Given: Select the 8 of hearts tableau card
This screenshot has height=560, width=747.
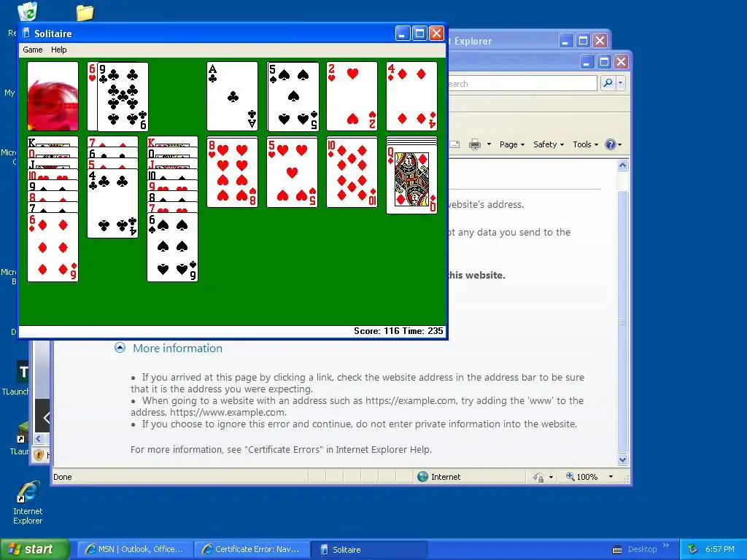Looking at the screenshot, I should point(233,172).
